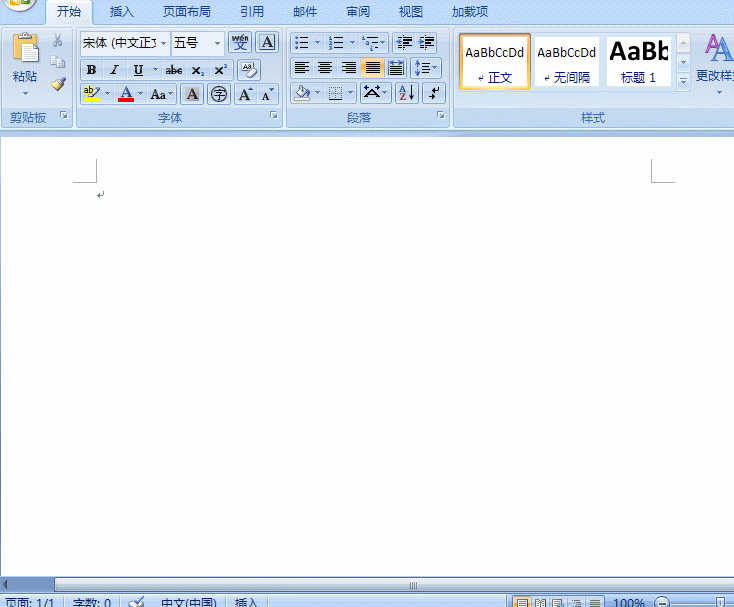
Task: Switch to print layout view
Action: point(522,602)
